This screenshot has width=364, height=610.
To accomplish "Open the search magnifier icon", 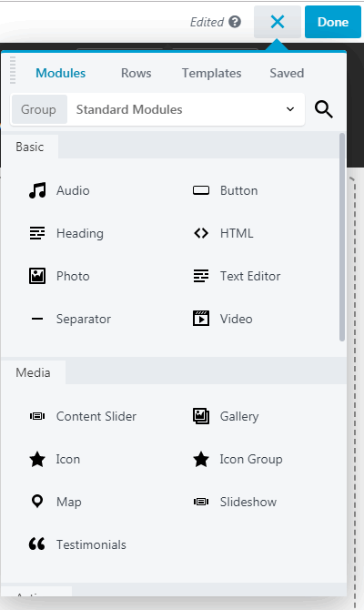I will click(324, 109).
